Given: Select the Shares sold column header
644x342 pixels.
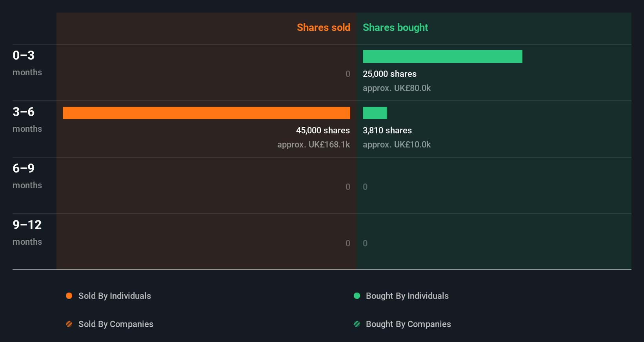Looking at the screenshot, I should tap(323, 27).
